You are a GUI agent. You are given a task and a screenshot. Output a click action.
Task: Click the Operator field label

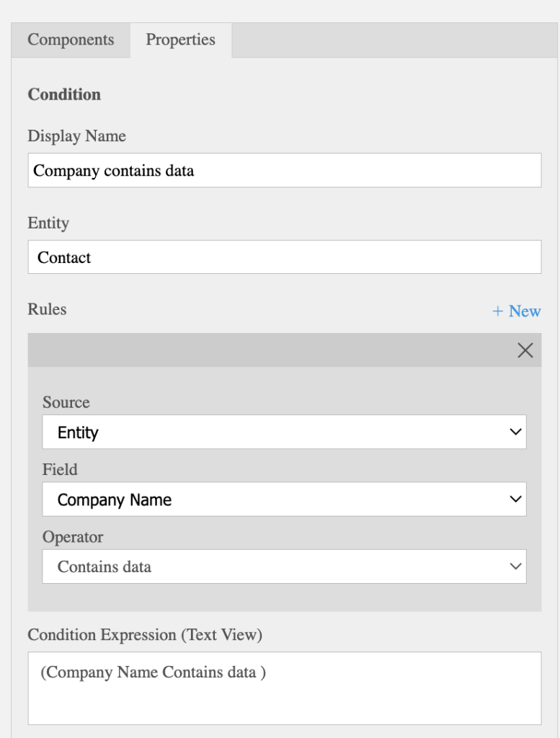[x=73, y=537]
